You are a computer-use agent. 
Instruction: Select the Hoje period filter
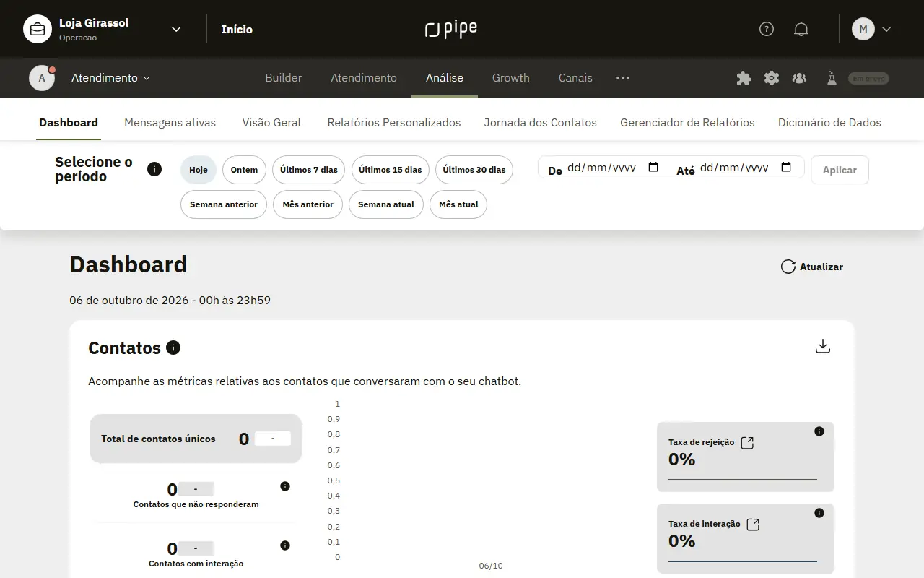(x=199, y=170)
